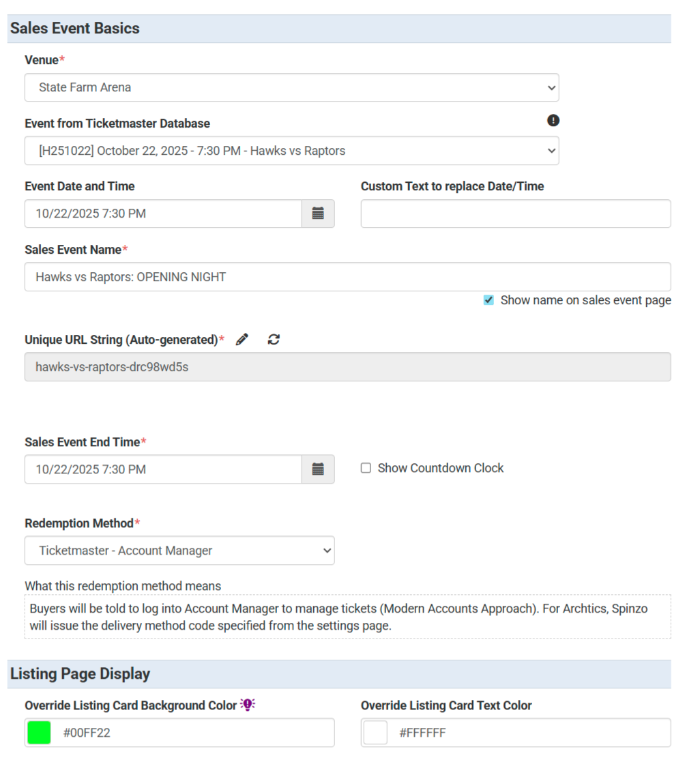Enable the Show Countdown Clock checkbox
Viewport: 700px width, 762px height.
pos(366,467)
